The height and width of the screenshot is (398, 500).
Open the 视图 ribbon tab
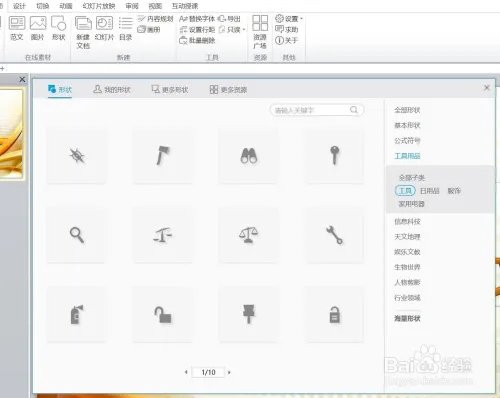click(155, 6)
